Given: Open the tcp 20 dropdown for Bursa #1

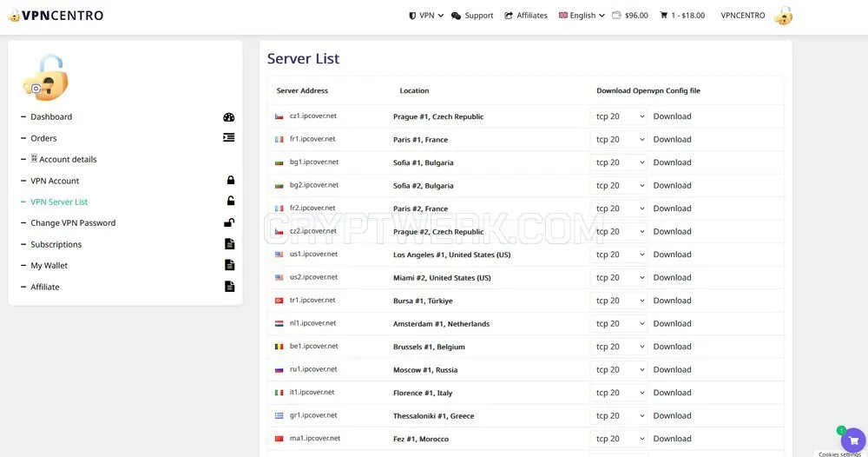Looking at the screenshot, I should click(619, 301).
